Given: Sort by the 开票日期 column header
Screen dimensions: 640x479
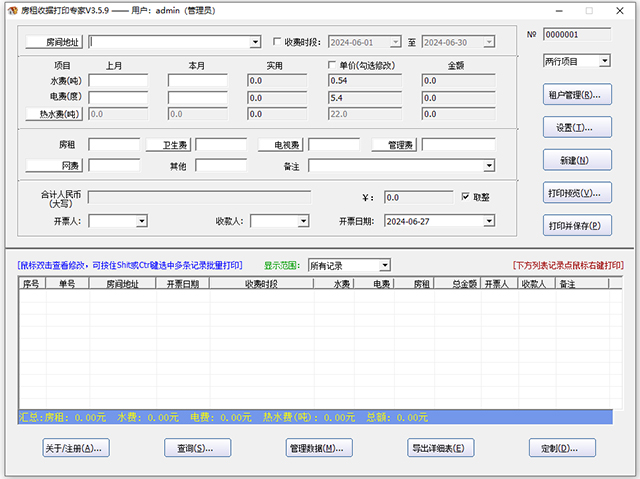Looking at the screenshot, I should pos(183,284).
